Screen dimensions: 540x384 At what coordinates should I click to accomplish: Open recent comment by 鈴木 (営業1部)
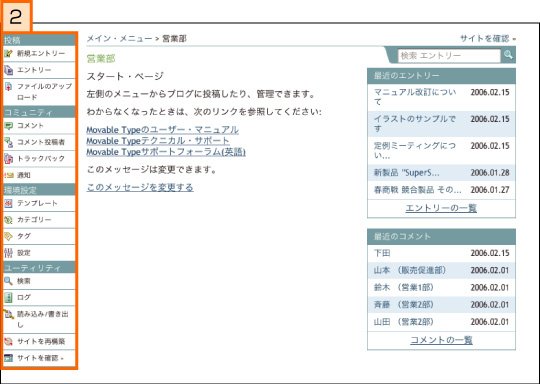[x=404, y=287]
